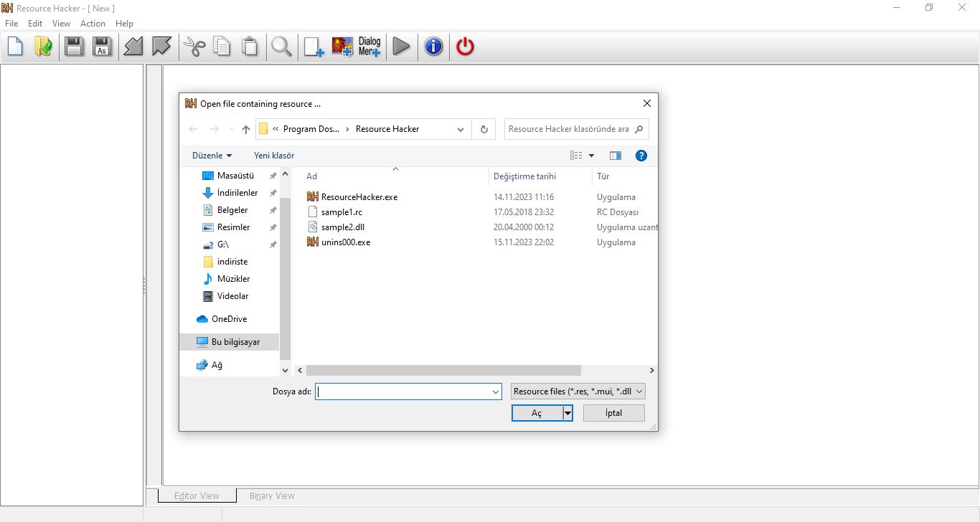
Task: Expand the address bar path dropdown
Action: (461, 129)
